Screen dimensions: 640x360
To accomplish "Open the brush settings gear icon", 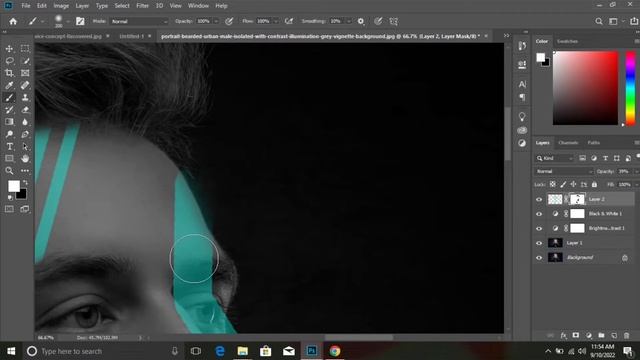I will pyautogui.click(x=361, y=21).
